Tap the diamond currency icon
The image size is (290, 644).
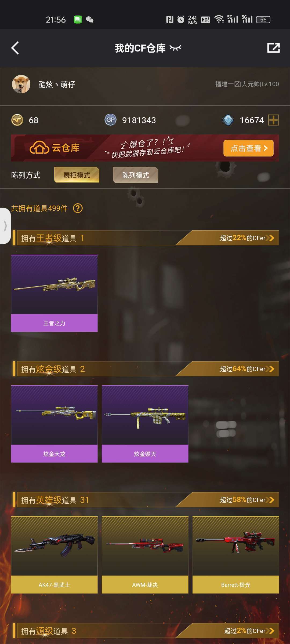coord(228,120)
